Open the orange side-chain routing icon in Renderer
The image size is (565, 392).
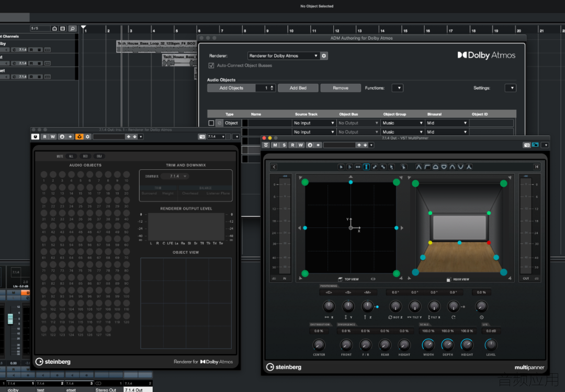(80, 137)
